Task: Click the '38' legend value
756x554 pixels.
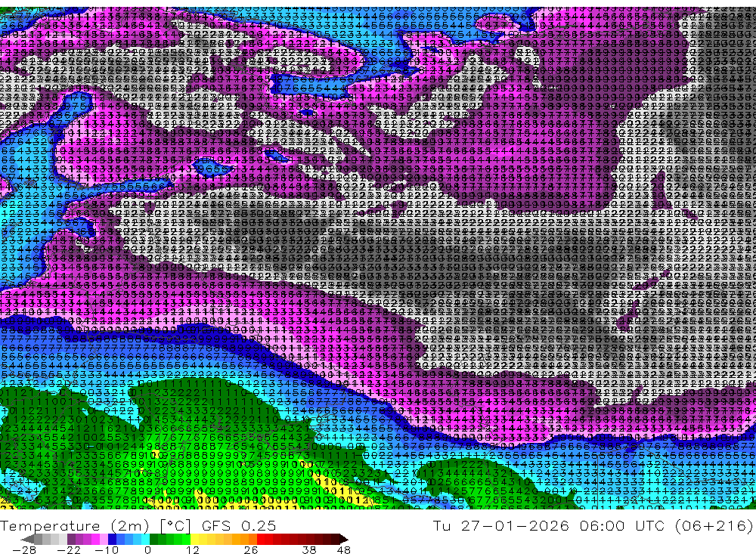Action: pyautogui.click(x=309, y=549)
